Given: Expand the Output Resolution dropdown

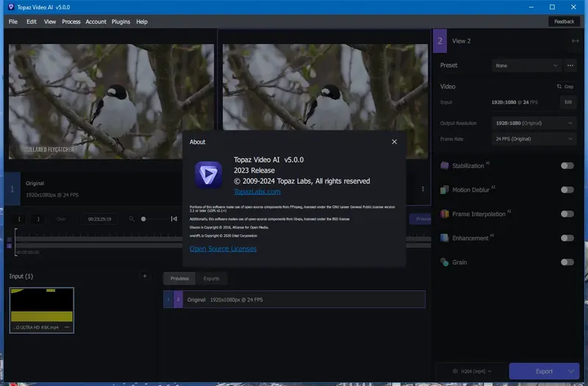Looking at the screenshot, I should click(534, 123).
